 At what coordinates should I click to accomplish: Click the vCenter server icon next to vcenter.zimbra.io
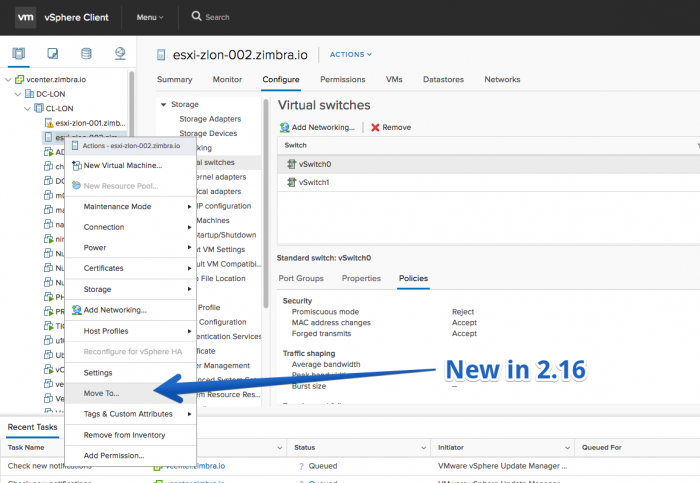point(19,79)
